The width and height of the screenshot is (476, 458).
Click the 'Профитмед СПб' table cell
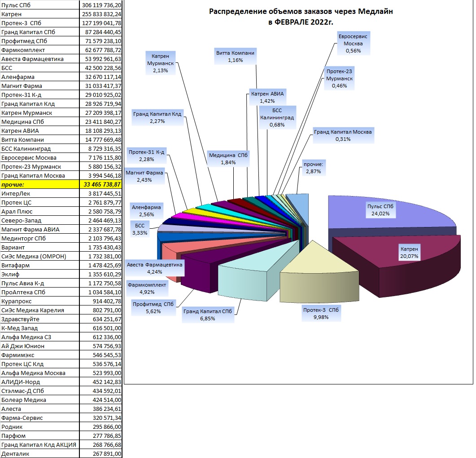point(39,41)
